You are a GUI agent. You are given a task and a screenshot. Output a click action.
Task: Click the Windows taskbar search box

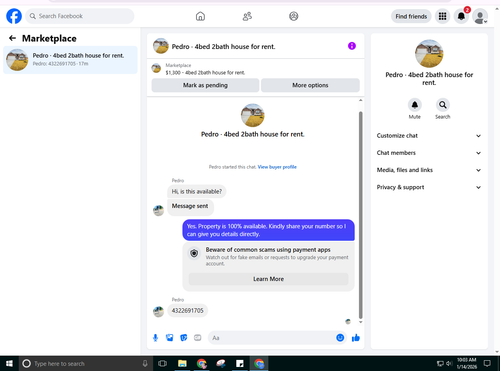pyautogui.click(x=85, y=363)
